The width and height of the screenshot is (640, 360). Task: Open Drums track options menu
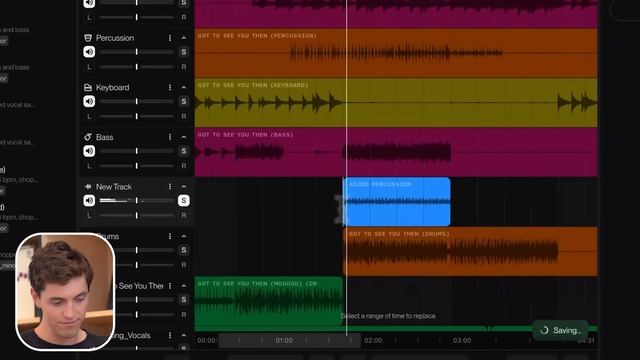click(x=170, y=236)
